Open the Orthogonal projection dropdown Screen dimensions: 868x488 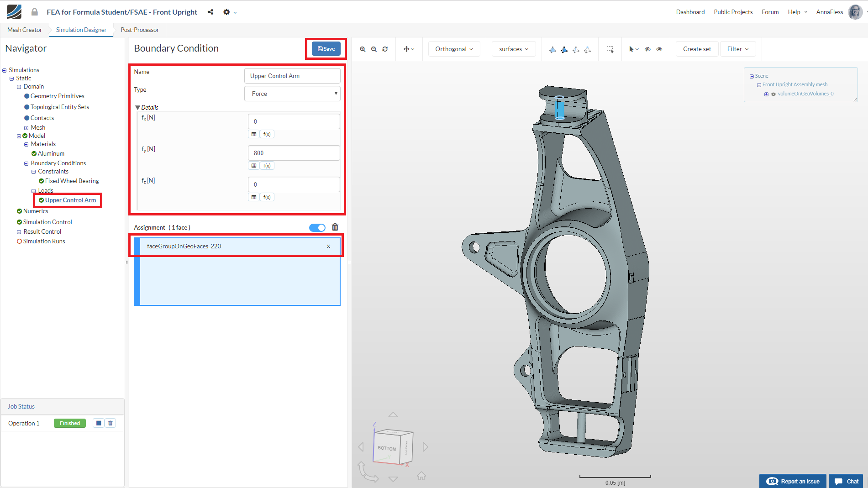454,49
